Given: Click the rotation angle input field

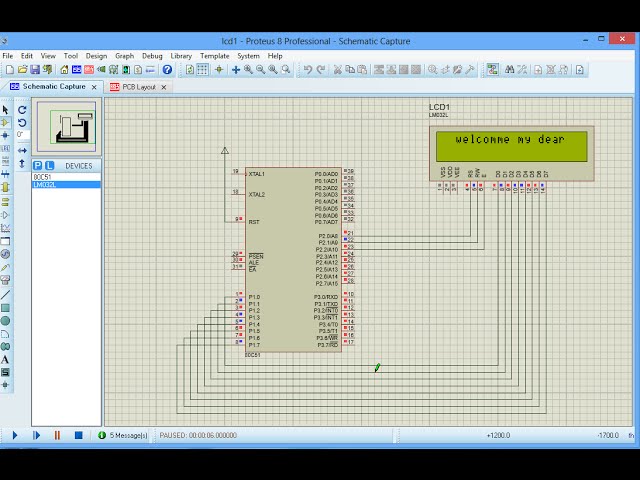Looking at the screenshot, I should pos(22,135).
